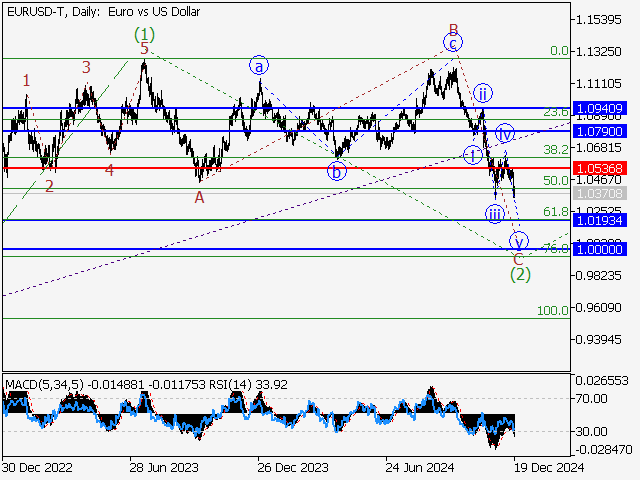Select the 1.00000 price level tag

[599, 249]
